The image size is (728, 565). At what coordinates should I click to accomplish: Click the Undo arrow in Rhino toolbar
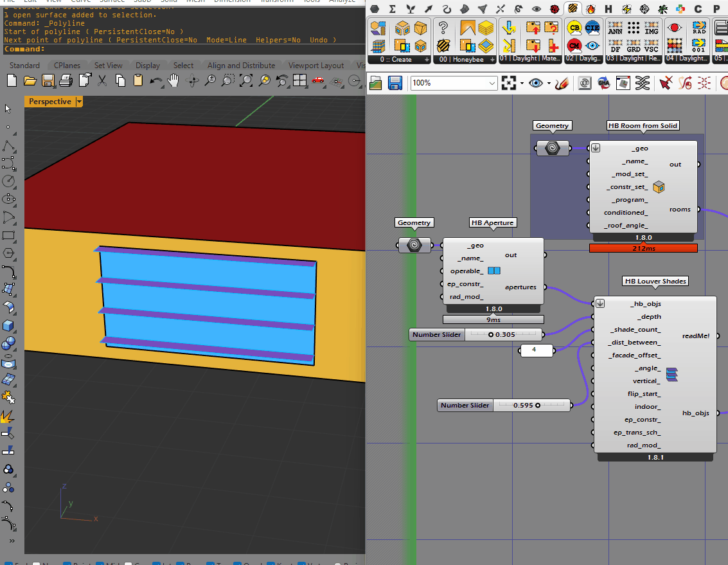[x=156, y=82]
